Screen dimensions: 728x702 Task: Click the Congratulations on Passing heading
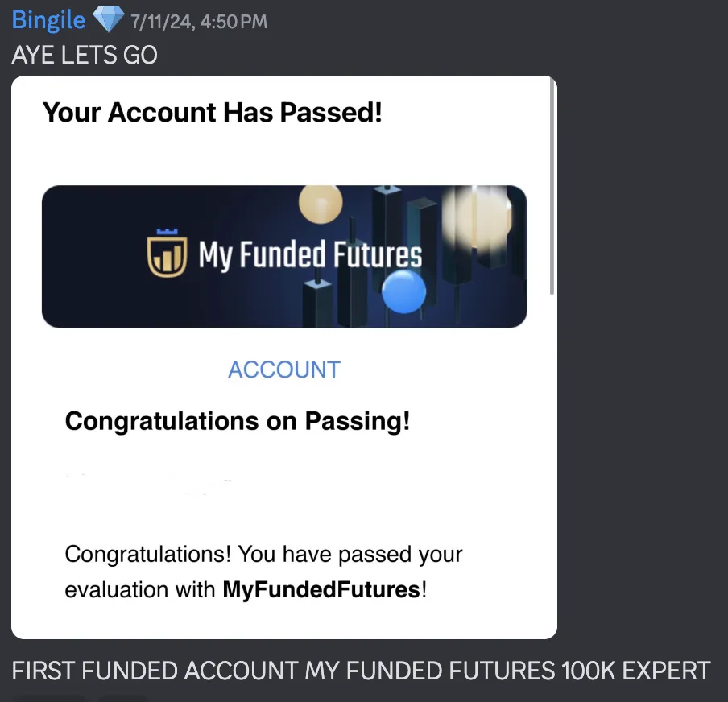[238, 421]
